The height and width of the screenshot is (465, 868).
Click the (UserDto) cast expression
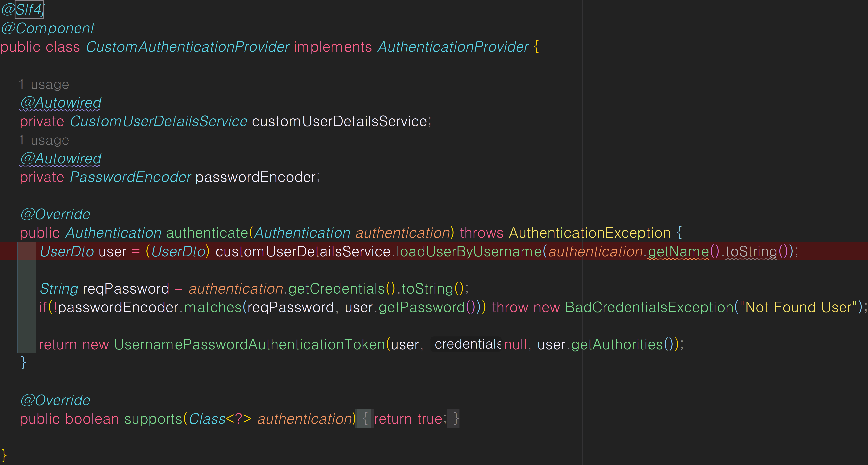click(x=178, y=251)
